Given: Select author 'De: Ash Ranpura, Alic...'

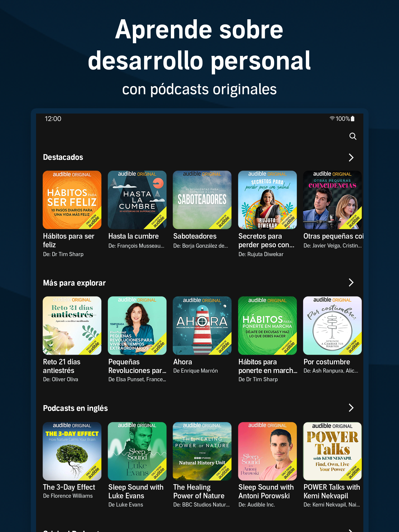Looking at the screenshot, I should pyautogui.click(x=331, y=371).
